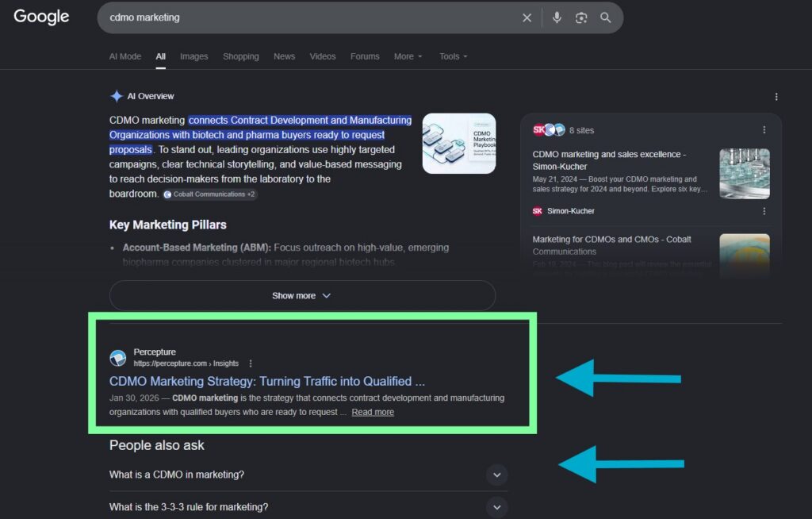The image size is (812, 519).
Task: Click the Simon-Kucher source name
Action: [x=571, y=211]
